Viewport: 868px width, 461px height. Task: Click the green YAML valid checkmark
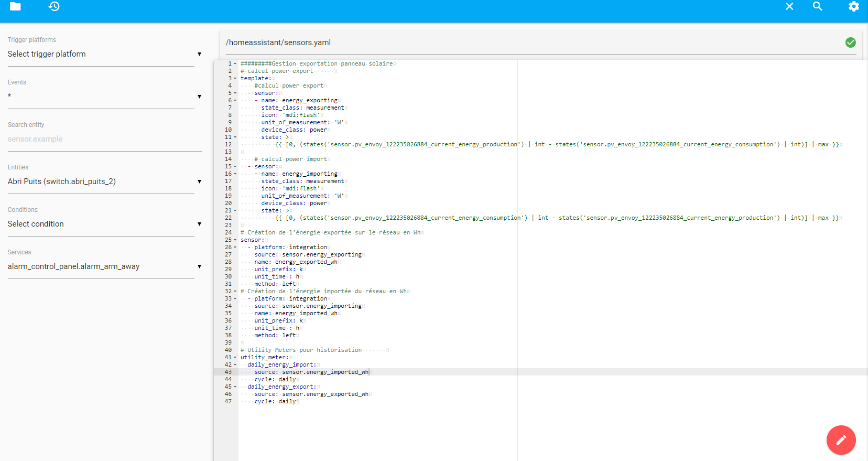click(851, 42)
